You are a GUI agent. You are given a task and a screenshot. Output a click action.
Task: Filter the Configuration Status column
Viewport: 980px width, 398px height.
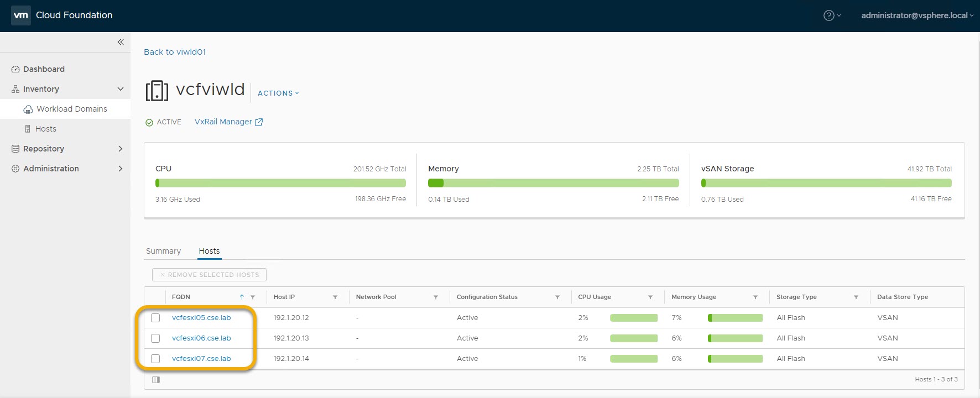557,297
